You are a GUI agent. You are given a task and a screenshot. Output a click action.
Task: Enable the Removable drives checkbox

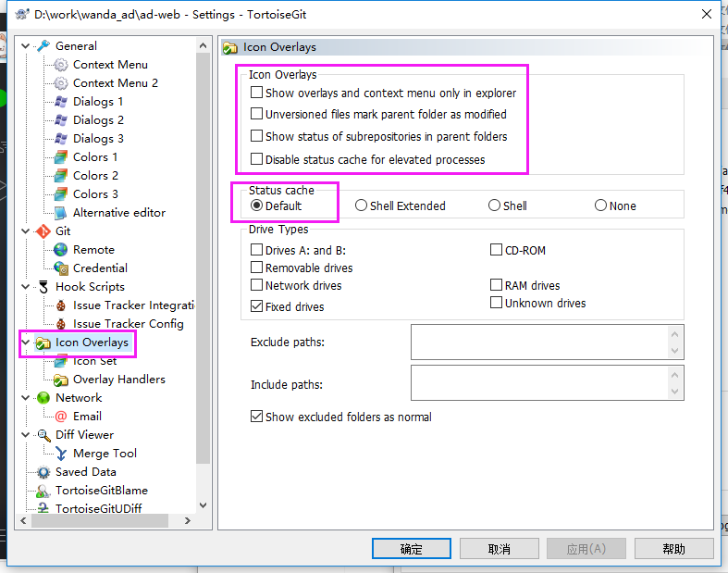[257, 268]
